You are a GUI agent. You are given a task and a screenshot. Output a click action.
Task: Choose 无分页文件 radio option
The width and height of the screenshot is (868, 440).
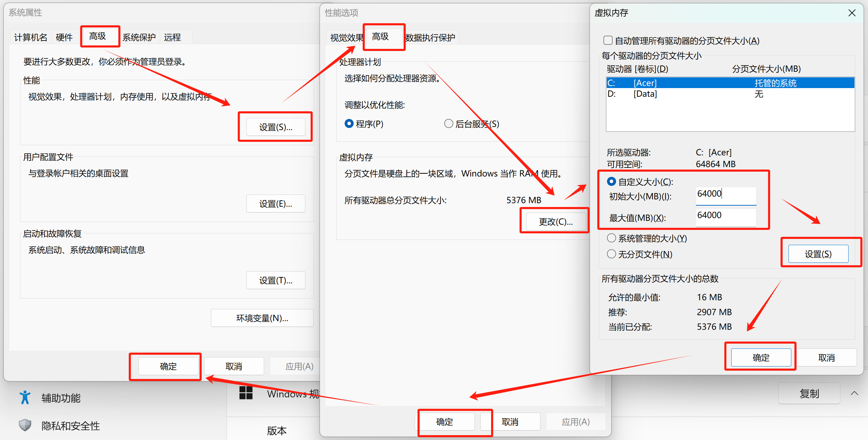click(612, 254)
